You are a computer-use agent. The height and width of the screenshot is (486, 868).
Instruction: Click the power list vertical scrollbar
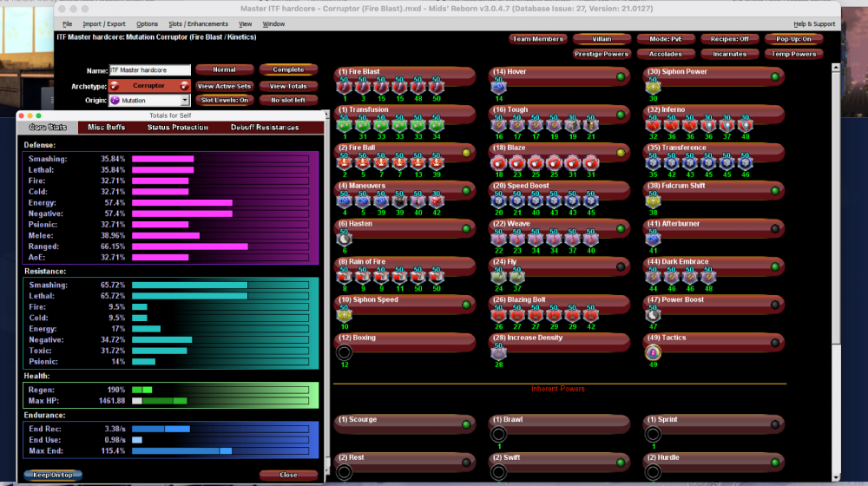(836, 272)
